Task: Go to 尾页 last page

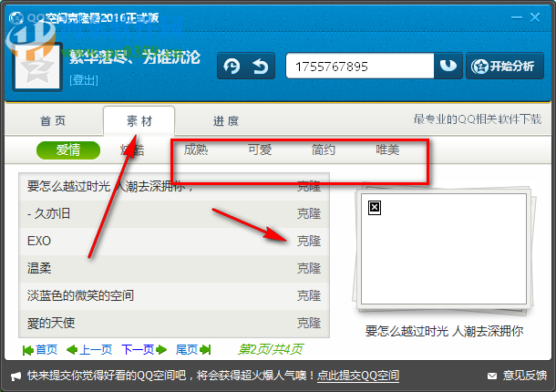Action: [x=193, y=350]
